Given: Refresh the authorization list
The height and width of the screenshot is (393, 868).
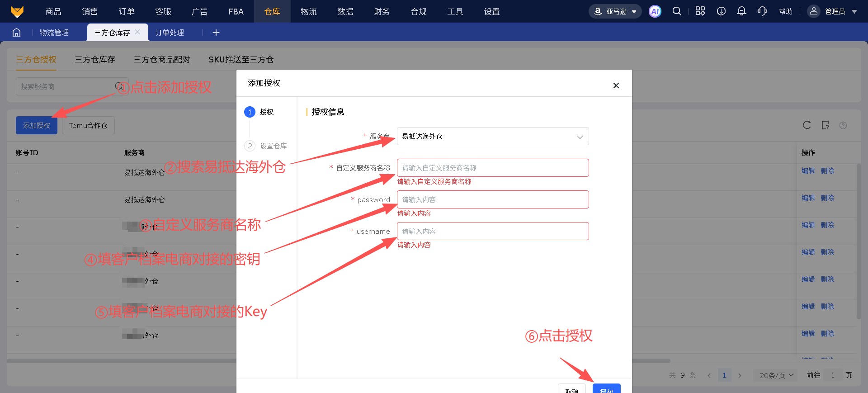Looking at the screenshot, I should (807, 125).
